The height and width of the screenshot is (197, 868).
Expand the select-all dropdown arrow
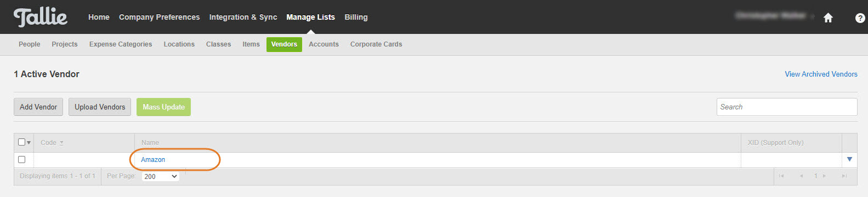[x=29, y=143]
